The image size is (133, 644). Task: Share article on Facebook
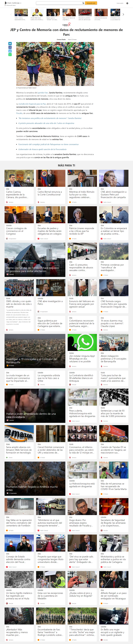pos(10,47)
